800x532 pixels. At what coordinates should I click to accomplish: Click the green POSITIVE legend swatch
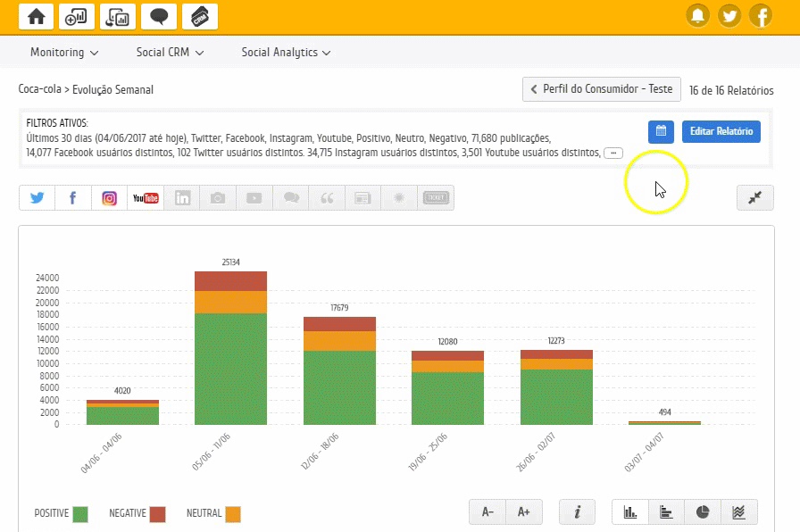80,514
